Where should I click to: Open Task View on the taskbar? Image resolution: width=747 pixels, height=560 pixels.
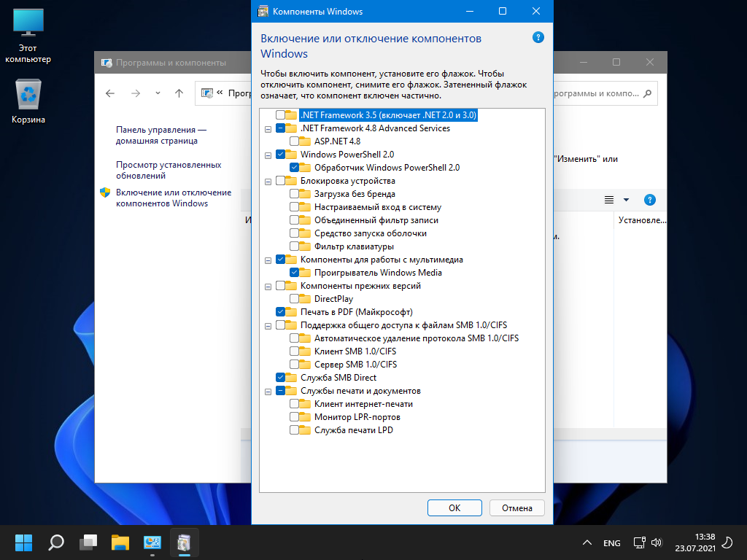pyautogui.click(x=88, y=542)
